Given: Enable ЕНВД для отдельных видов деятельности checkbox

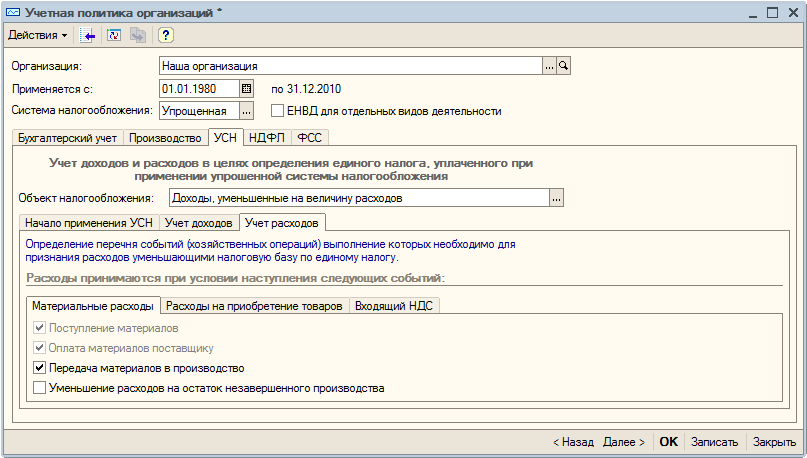Looking at the screenshot, I should pyautogui.click(x=277, y=111).
